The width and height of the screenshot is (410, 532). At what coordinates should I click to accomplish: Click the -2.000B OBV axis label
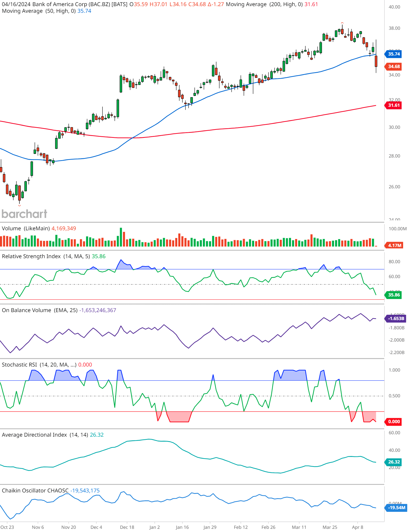click(396, 340)
